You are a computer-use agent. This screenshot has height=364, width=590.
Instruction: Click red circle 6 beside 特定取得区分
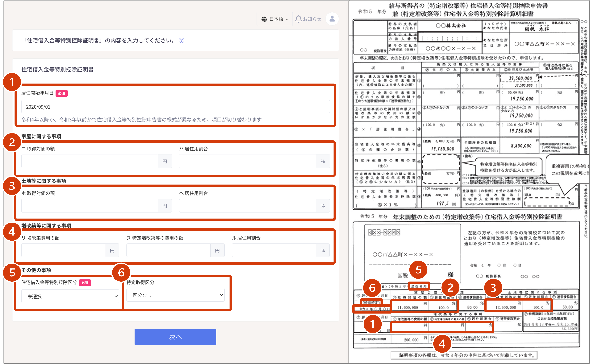tap(121, 273)
